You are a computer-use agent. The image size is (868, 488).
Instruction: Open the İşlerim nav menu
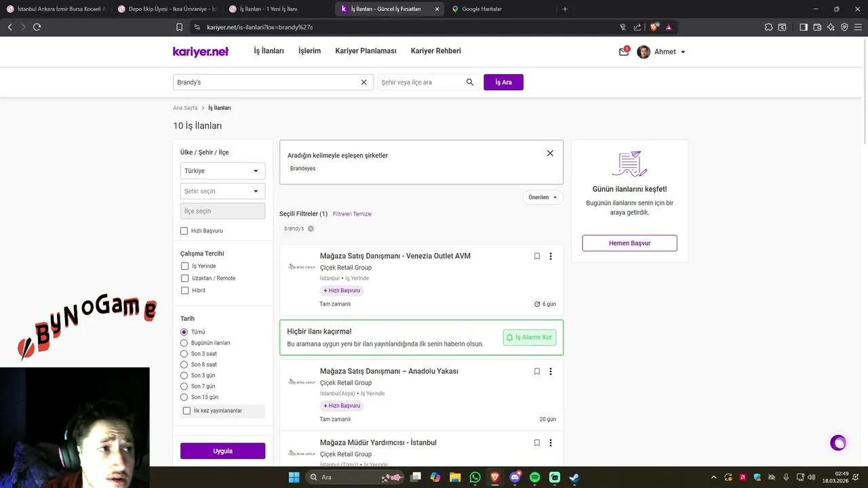point(309,51)
